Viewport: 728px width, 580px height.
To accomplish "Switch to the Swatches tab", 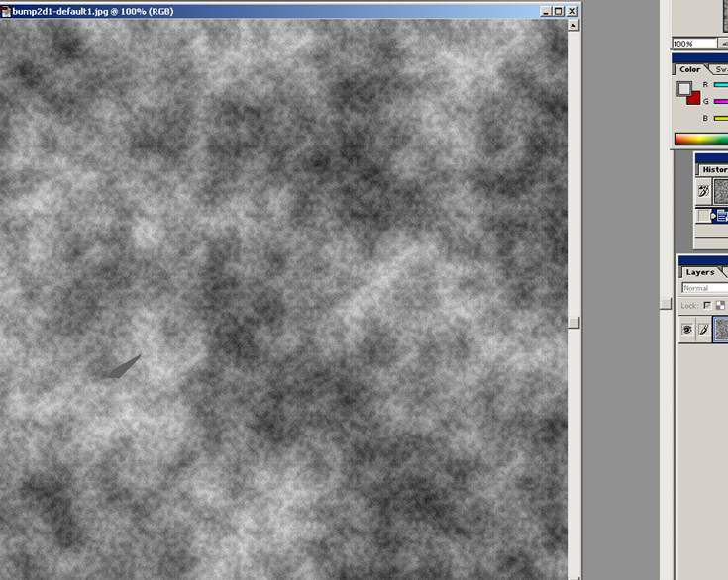I will [720, 69].
